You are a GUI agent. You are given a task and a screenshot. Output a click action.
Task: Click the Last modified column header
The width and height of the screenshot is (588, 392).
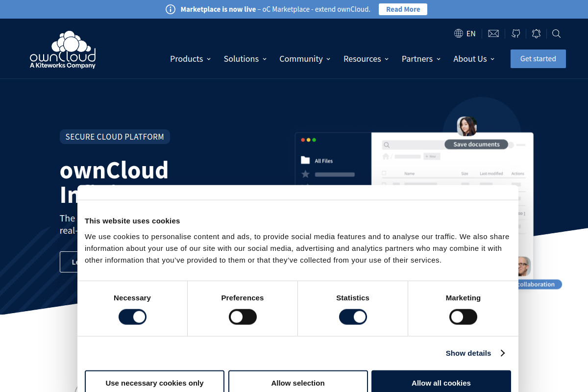click(491, 173)
